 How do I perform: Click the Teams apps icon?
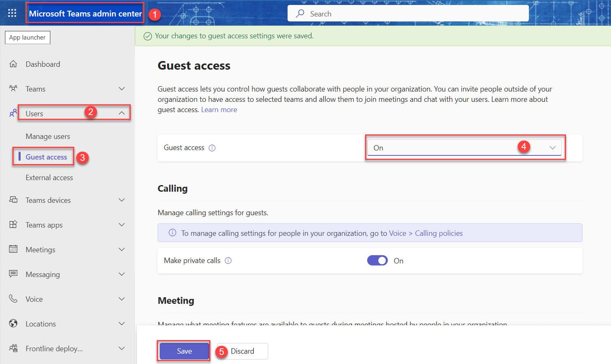13,225
